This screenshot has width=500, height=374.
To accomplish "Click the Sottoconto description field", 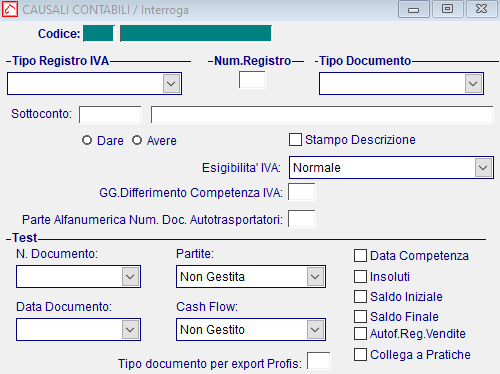I will point(322,115).
